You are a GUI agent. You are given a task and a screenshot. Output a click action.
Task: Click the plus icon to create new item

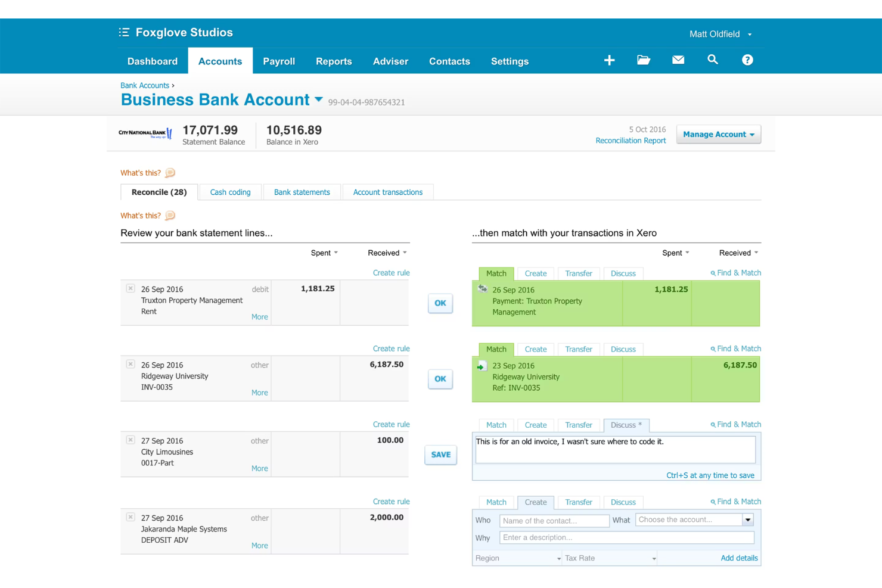pos(609,60)
